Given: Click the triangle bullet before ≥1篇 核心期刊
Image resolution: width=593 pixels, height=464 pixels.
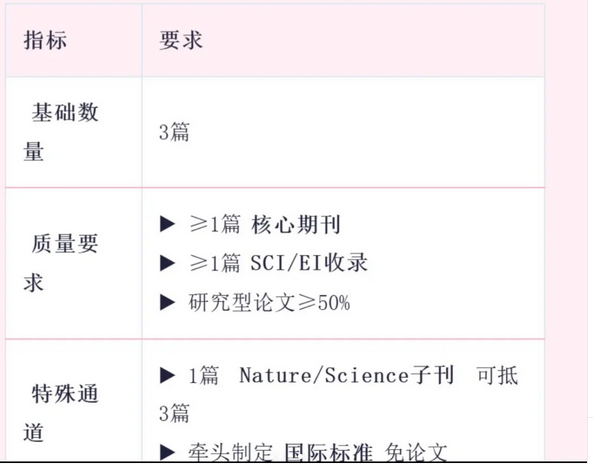Looking at the screenshot, I should click(x=168, y=224).
